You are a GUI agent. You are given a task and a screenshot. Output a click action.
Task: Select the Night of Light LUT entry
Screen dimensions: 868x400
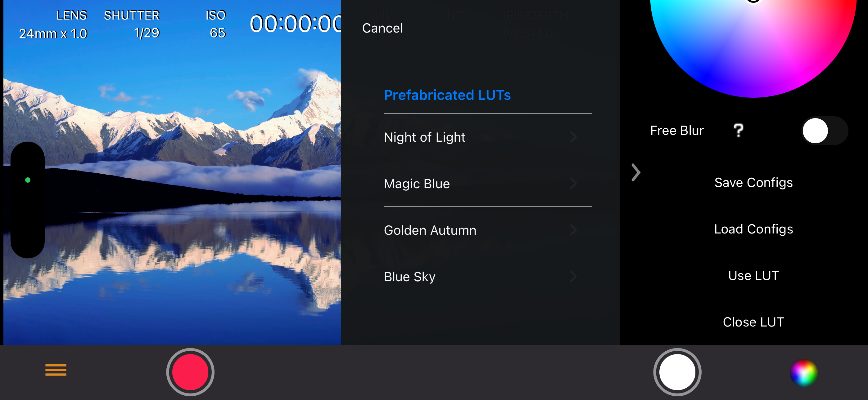point(488,137)
